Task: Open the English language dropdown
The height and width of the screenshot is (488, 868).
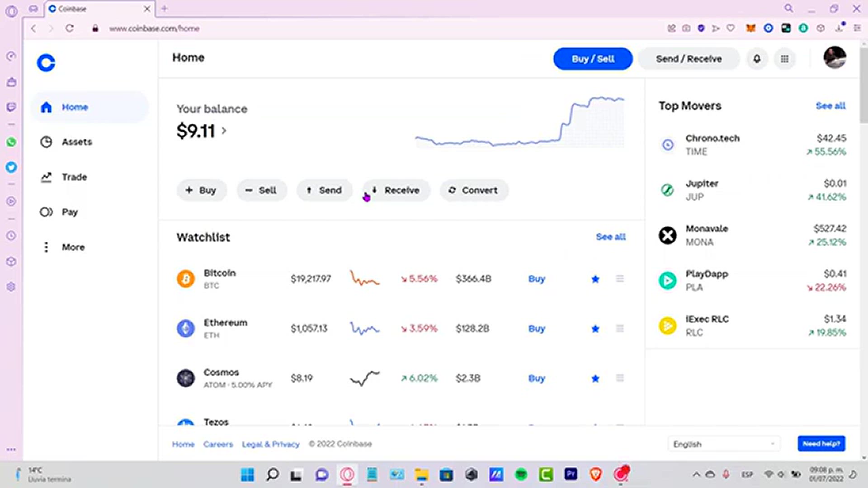Action: point(724,444)
